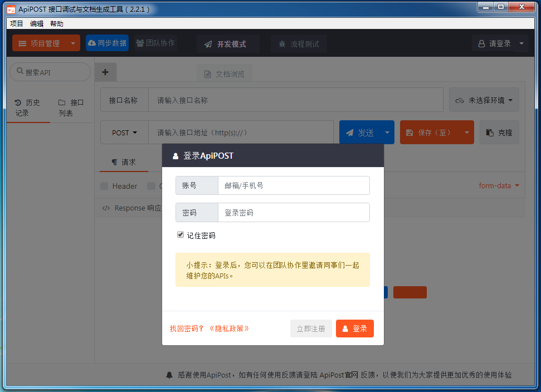Add a new tab with plus icon
This screenshot has height=392, width=541.
point(105,72)
